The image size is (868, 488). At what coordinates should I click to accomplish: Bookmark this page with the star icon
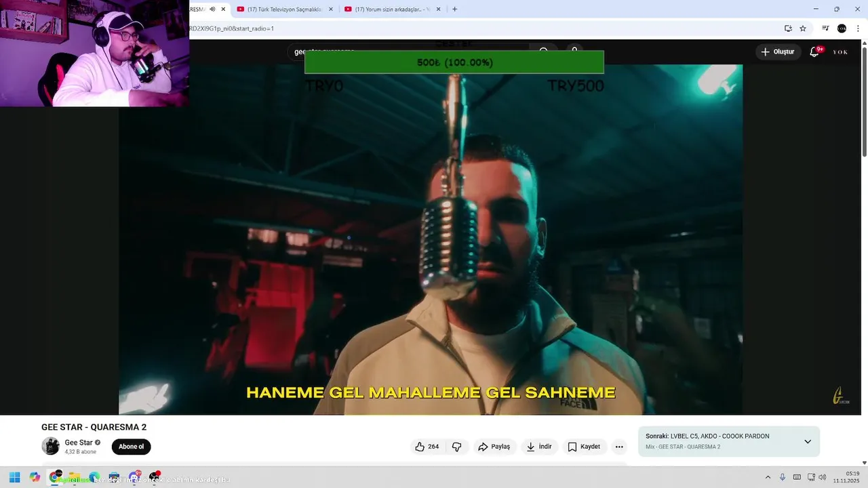click(803, 28)
